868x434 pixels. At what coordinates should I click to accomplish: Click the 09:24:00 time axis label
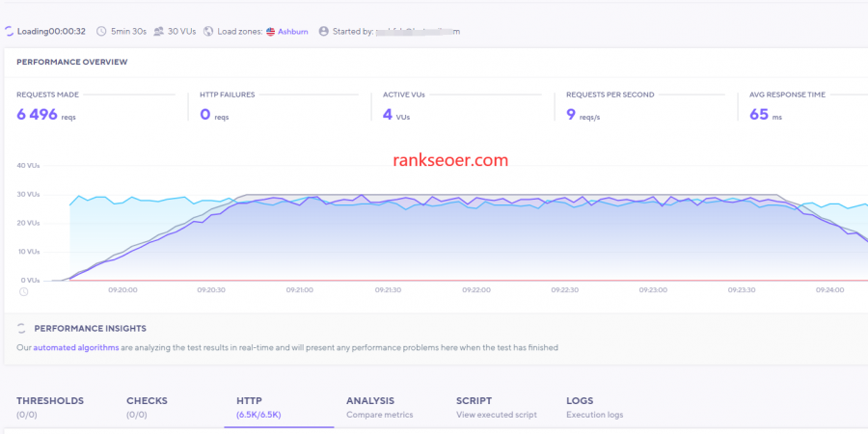click(x=829, y=289)
